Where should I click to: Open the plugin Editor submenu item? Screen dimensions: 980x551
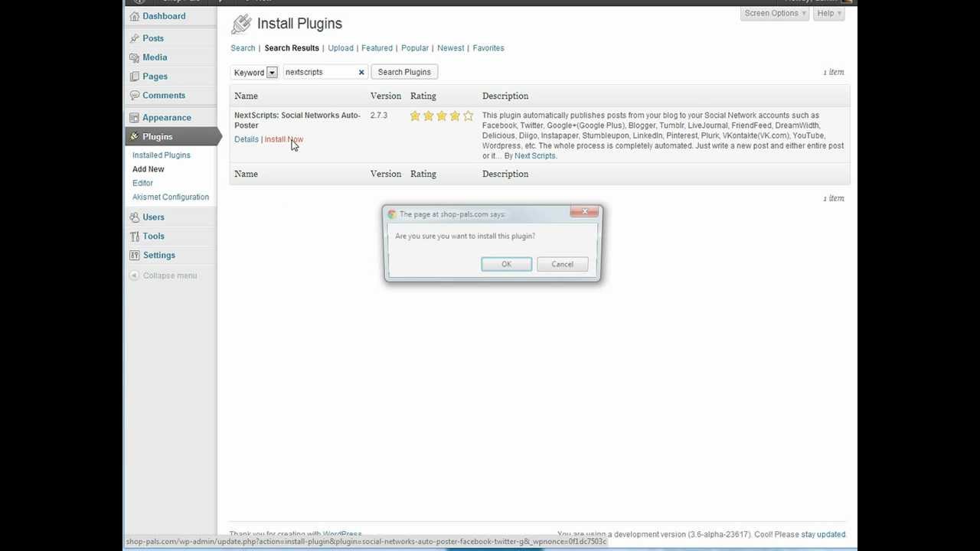(x=142, y=183)
